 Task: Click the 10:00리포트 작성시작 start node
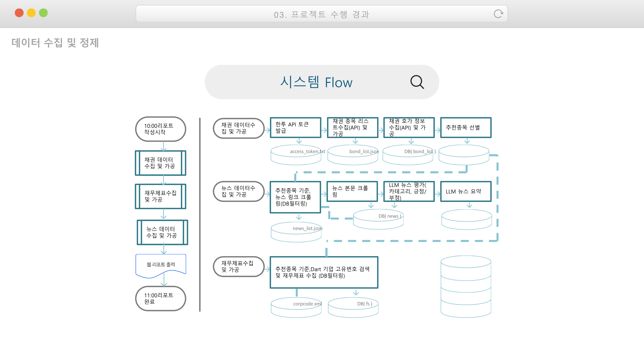[x=161, y=129]
